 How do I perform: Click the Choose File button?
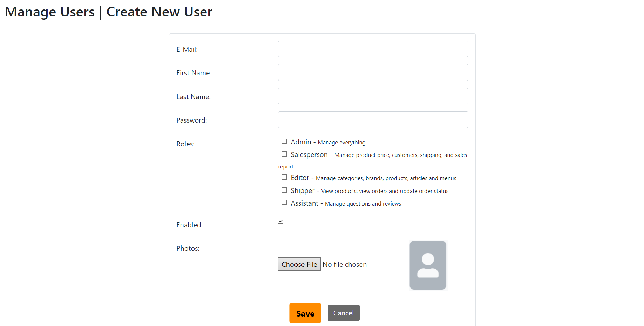coord(299,264)
